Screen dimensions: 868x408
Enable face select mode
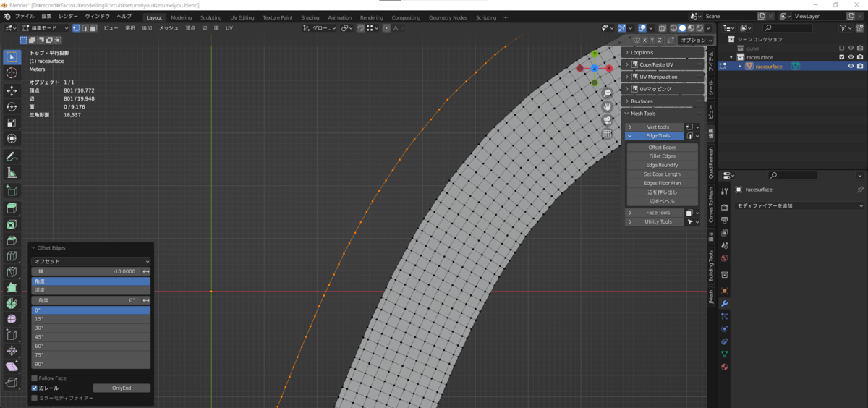pyautogui.click(x=94, y=28)
